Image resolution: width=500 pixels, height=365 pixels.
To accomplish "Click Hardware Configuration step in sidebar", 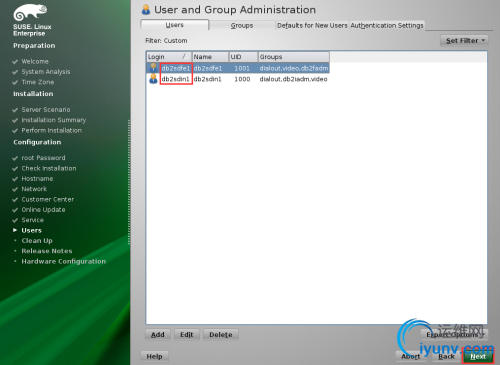I will [64, 261].
